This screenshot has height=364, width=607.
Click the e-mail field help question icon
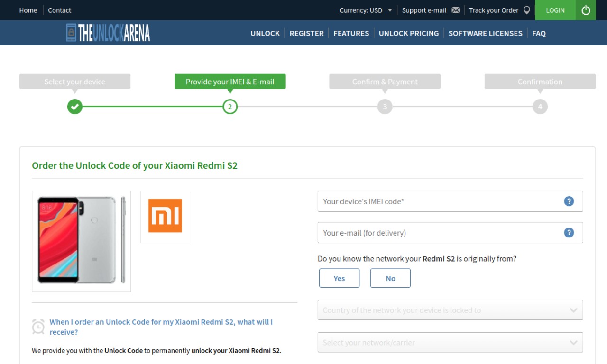(x=569, y=233)
